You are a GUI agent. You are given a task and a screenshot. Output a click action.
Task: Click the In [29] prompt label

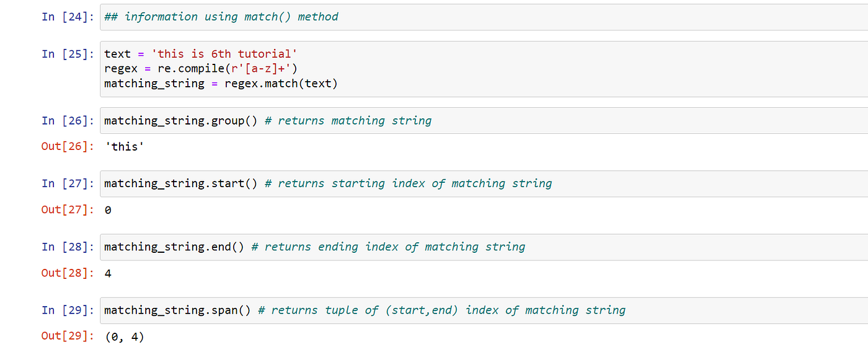pos(67,310)
